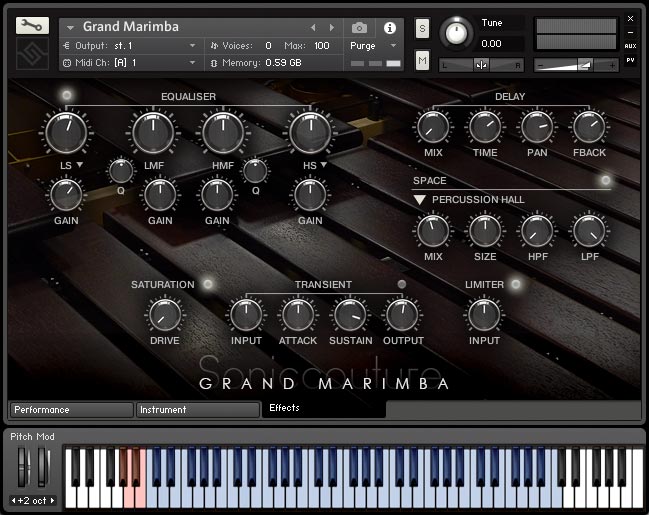Image resolution: width=649 pixels, height=515 pixels.
Task: Click the Tune knob
Action: 456,33
